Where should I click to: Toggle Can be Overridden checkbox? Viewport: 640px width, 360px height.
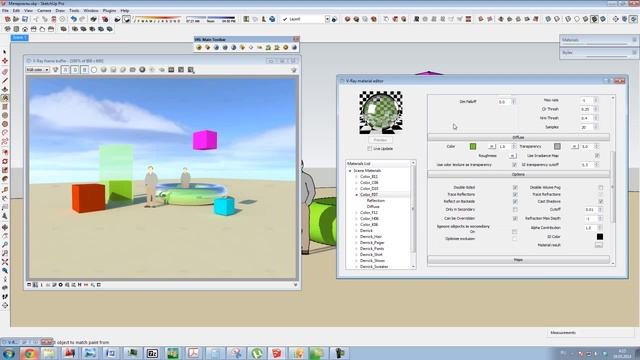(515, 218)
